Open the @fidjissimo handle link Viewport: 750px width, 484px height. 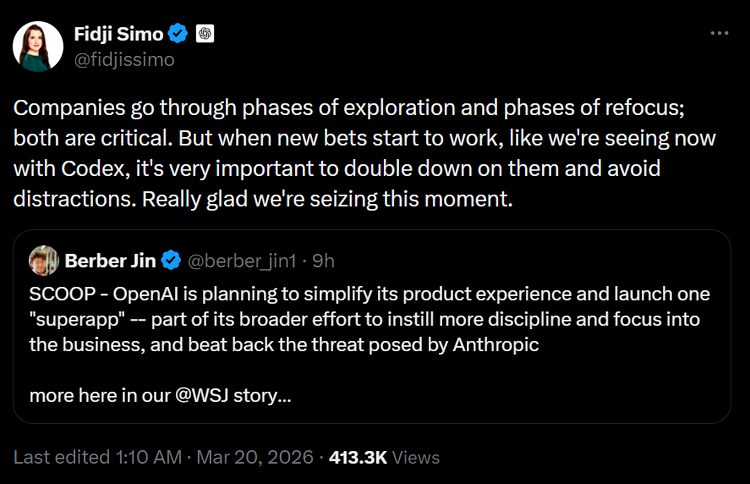coord(125,59)
